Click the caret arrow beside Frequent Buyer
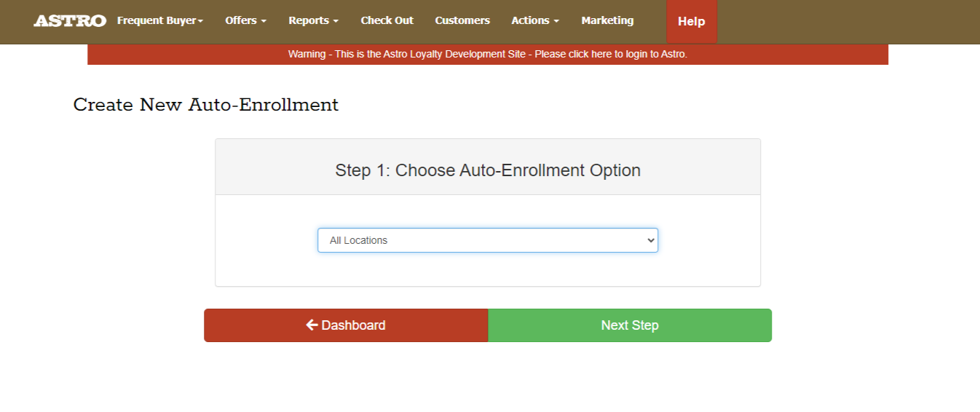This screenshot has width=980, height=412. tap(201, 21)
